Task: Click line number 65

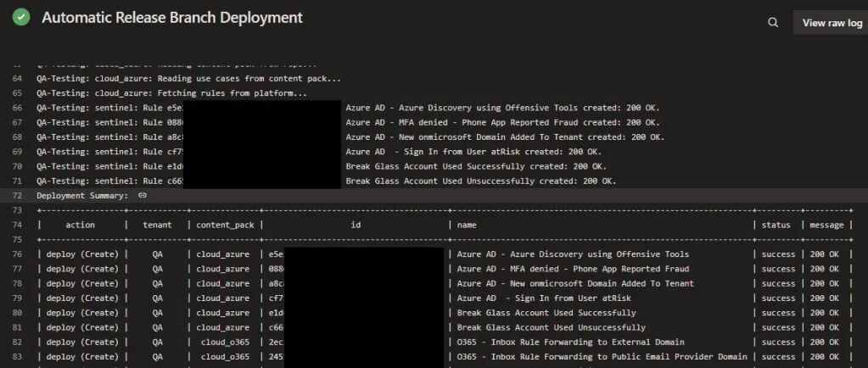Action: click(17, 93)
